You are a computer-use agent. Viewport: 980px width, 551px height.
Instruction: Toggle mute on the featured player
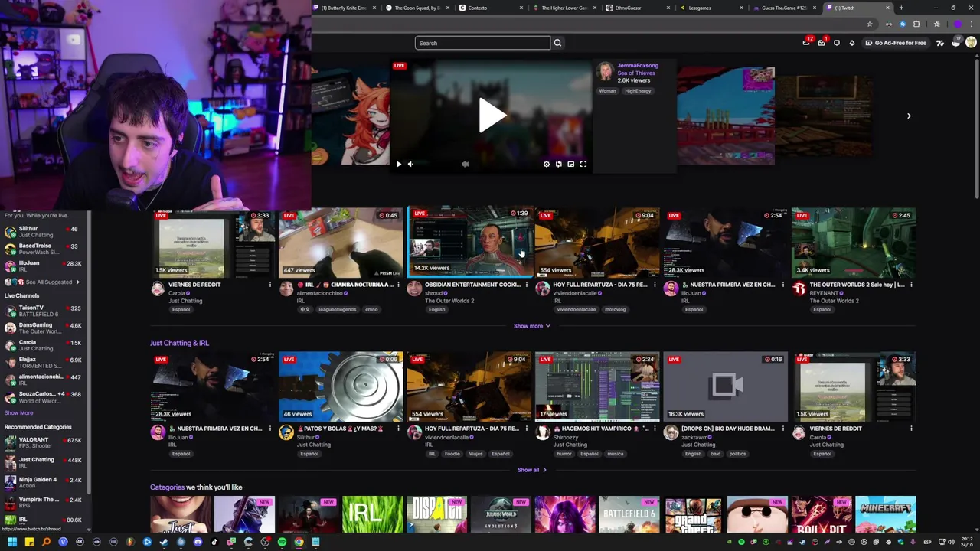coord(410,164)
